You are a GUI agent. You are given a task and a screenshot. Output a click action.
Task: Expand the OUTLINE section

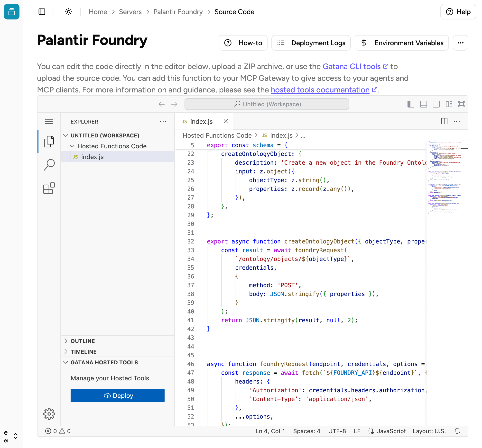pos(83,341)
